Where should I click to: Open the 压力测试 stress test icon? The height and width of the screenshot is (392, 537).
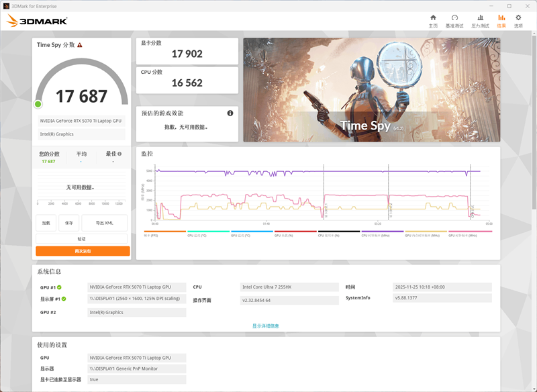click(x=480, y=21)
